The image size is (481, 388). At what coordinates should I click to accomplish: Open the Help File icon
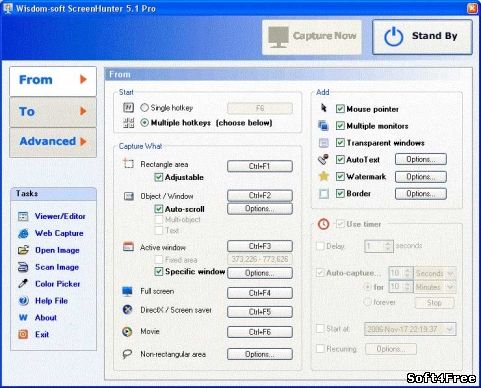tap(23, 301)
